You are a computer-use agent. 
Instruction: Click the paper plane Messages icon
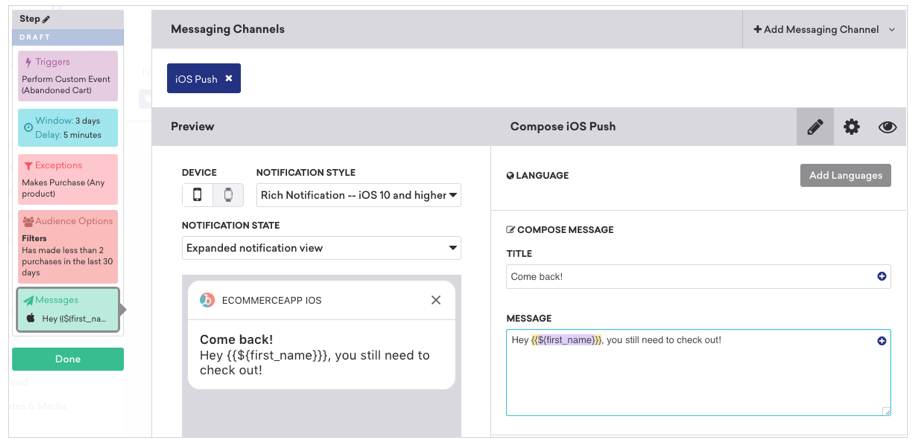29,300
